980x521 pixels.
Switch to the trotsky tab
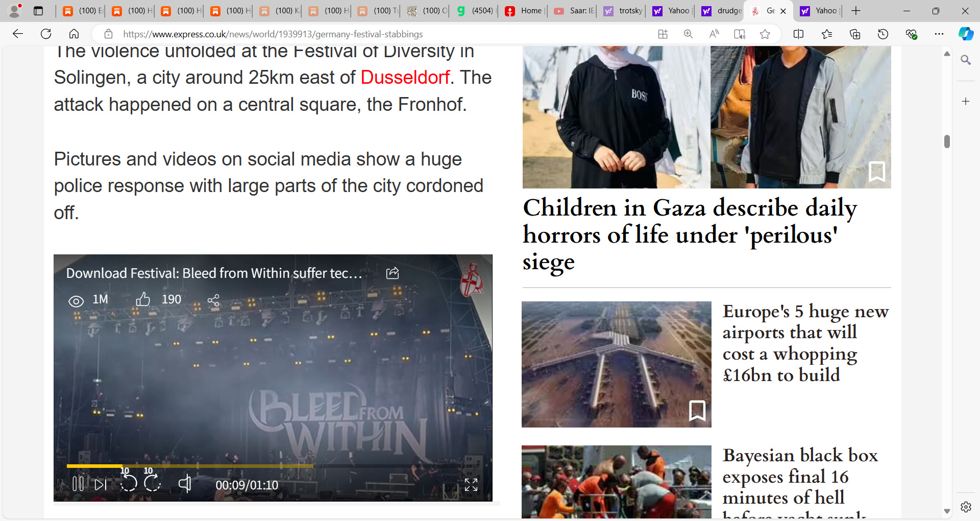pos(623,11)
